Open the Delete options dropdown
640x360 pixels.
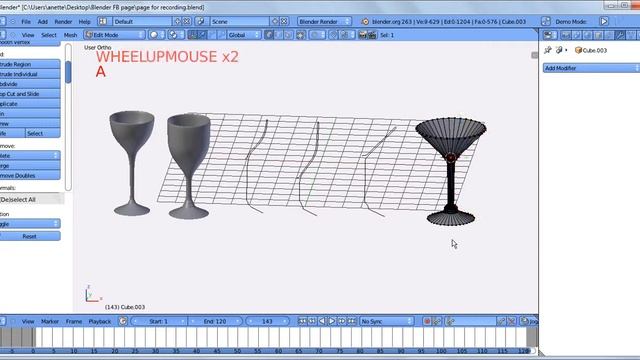pyautogui.click(x=30, y=156)
